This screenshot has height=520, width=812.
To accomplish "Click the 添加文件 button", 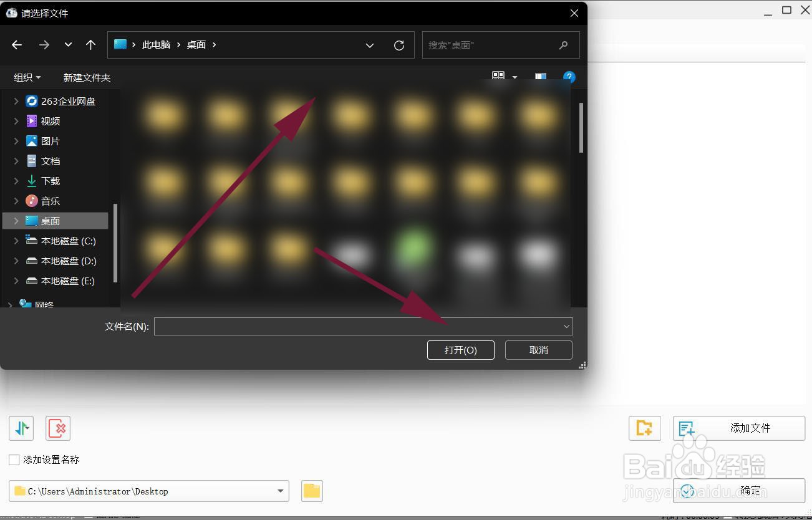I will click(739, 428).
